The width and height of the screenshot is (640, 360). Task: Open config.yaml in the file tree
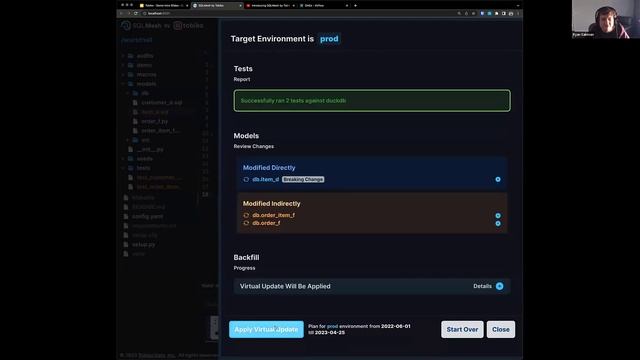pos(147,216)
